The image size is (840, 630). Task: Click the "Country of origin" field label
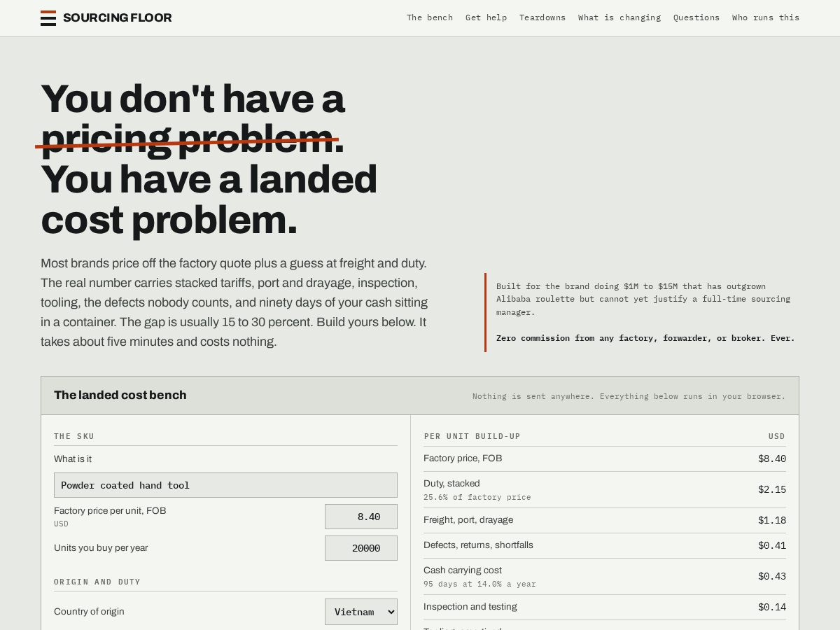pos(89,612)
